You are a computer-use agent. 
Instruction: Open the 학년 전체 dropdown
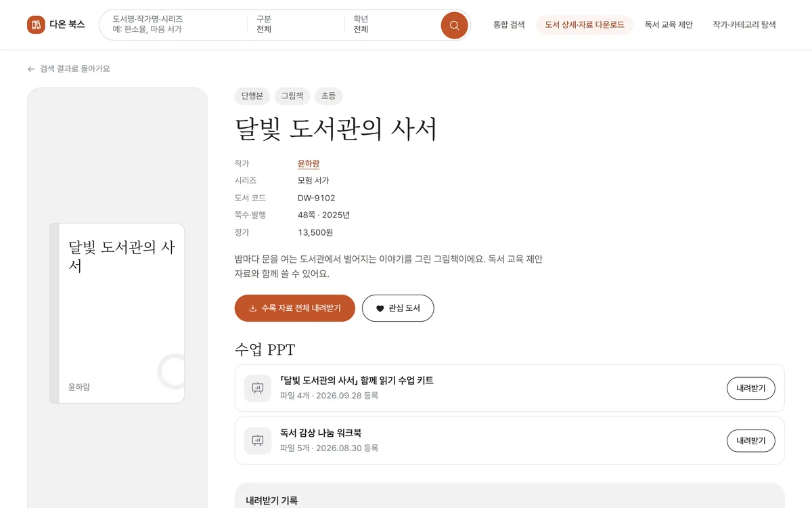(392, 24)
